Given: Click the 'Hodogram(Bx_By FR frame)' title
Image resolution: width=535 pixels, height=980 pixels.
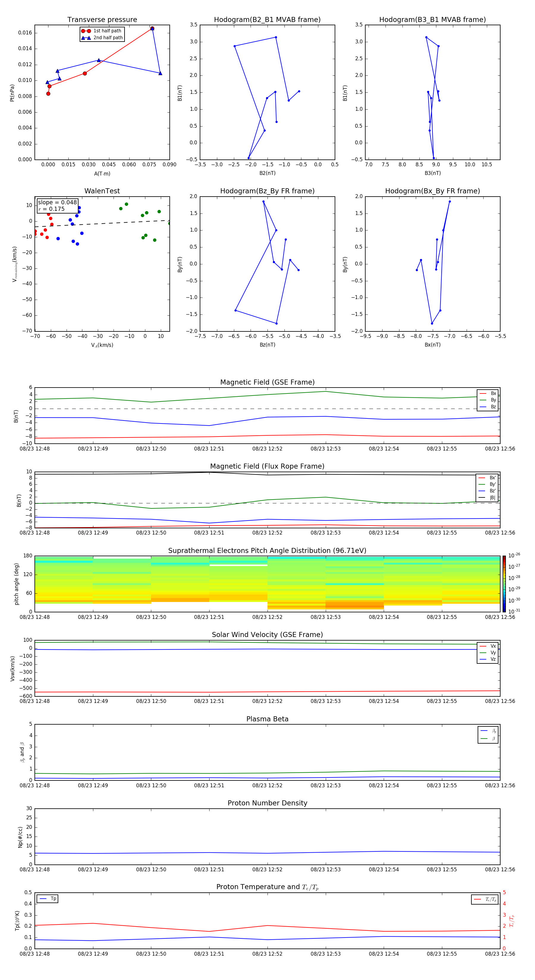Looking at the screenshot, I should (432, 191).
